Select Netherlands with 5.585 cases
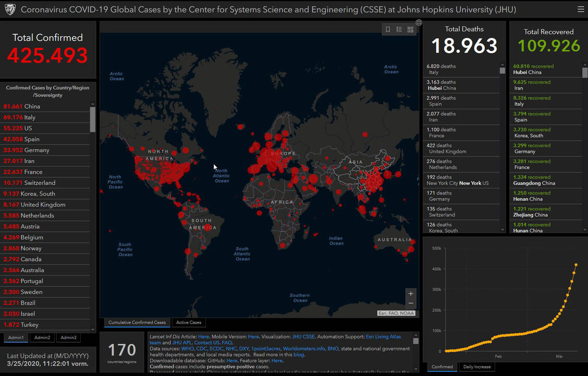 pos(45,215)
